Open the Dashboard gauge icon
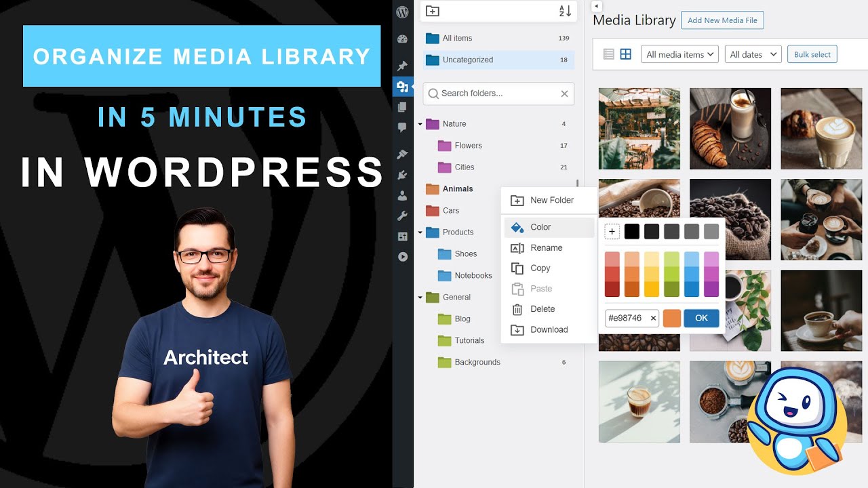 (x=402, y=39)
